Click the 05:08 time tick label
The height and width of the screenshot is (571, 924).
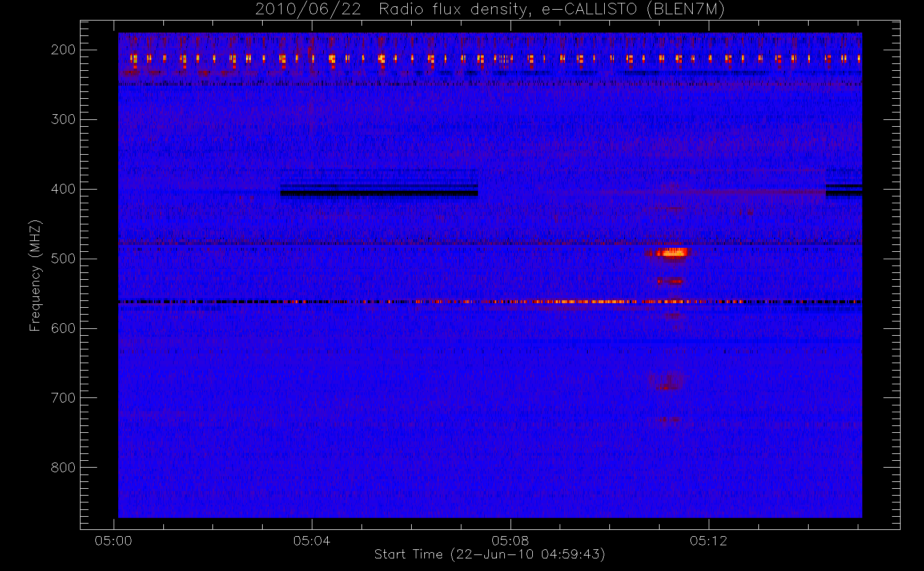510,541
